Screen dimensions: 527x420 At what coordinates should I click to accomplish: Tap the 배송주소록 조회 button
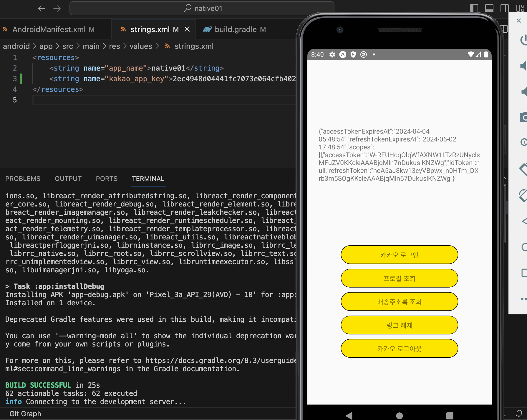pyautogui.click(x=399, y=301)
